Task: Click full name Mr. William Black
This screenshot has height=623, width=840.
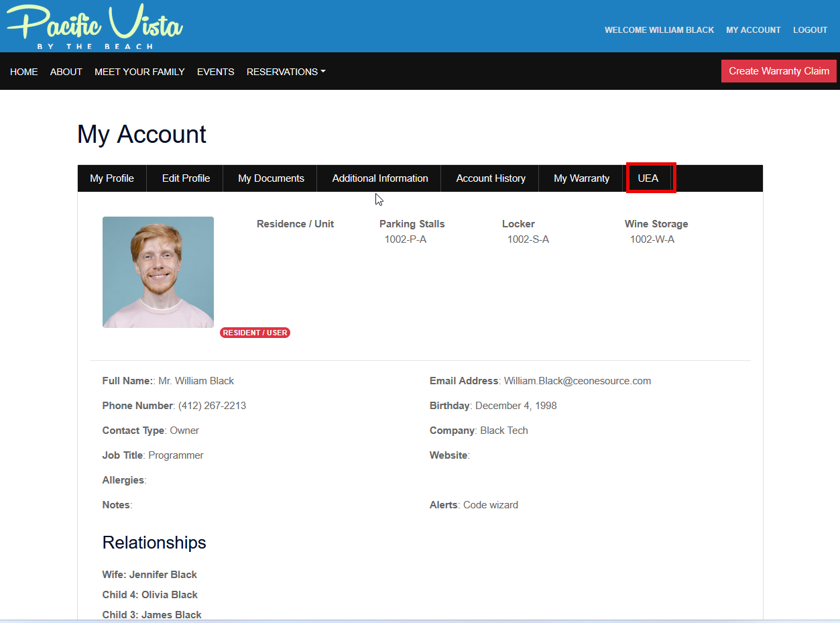Action: point(196,381)
